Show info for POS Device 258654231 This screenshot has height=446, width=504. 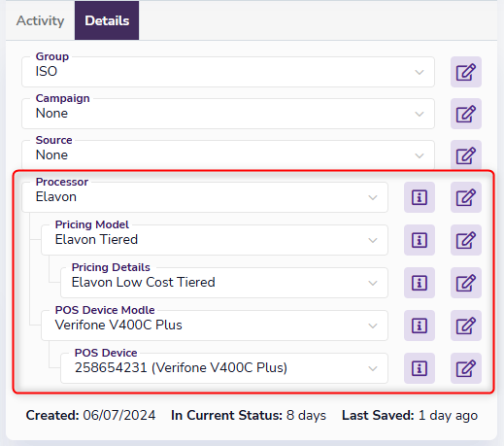tap(420, 368)
